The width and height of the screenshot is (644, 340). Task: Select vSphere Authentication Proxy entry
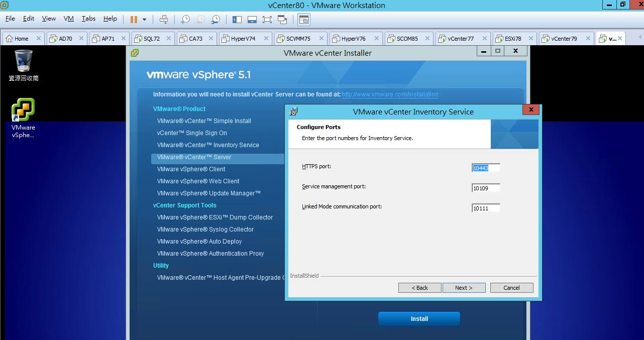click(210, 254)
